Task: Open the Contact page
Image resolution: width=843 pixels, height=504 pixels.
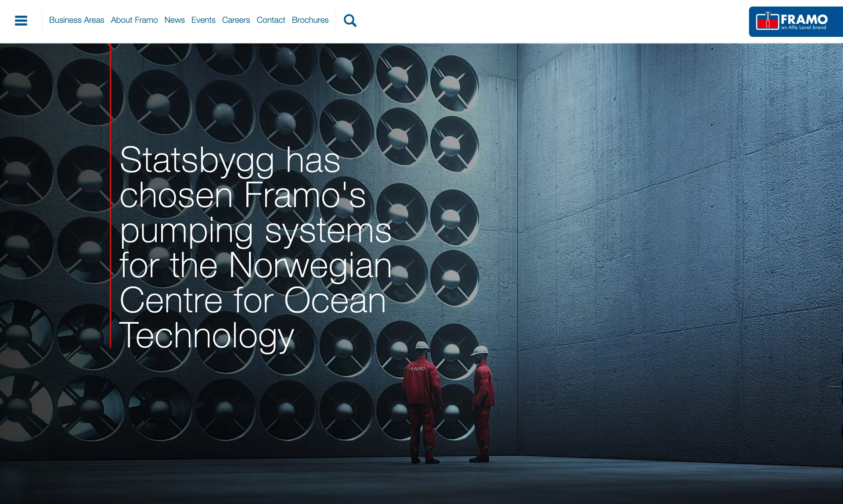Action: click(x=271, y=20)
